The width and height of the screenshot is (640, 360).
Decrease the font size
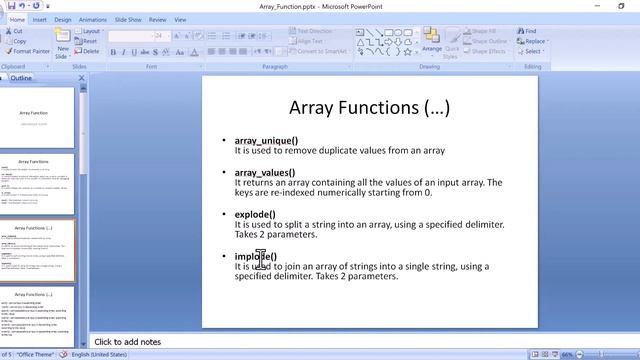click(x=187, y=36)
